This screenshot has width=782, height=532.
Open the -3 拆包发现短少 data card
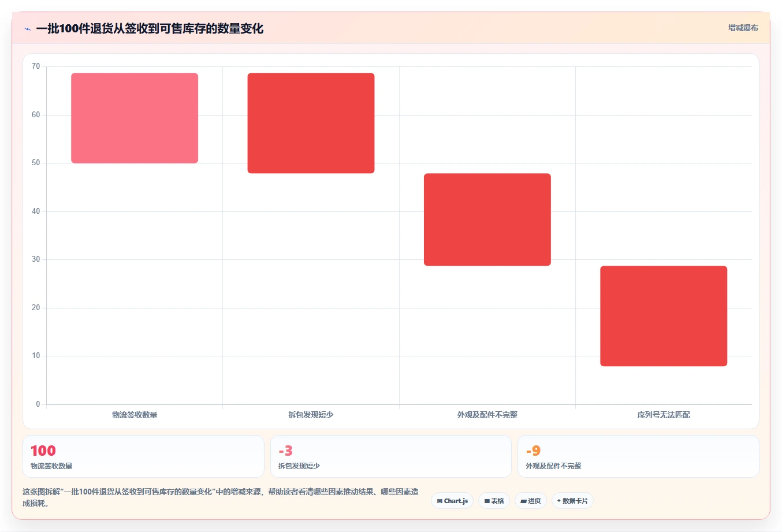coord(391,456)
